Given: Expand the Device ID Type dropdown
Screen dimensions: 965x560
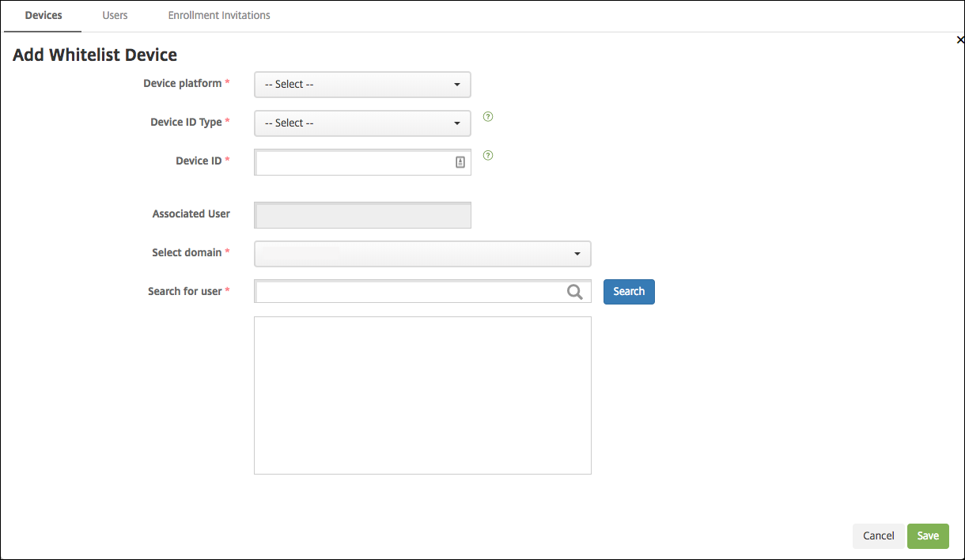Looking at the screenshot, I should pos(362,123).
